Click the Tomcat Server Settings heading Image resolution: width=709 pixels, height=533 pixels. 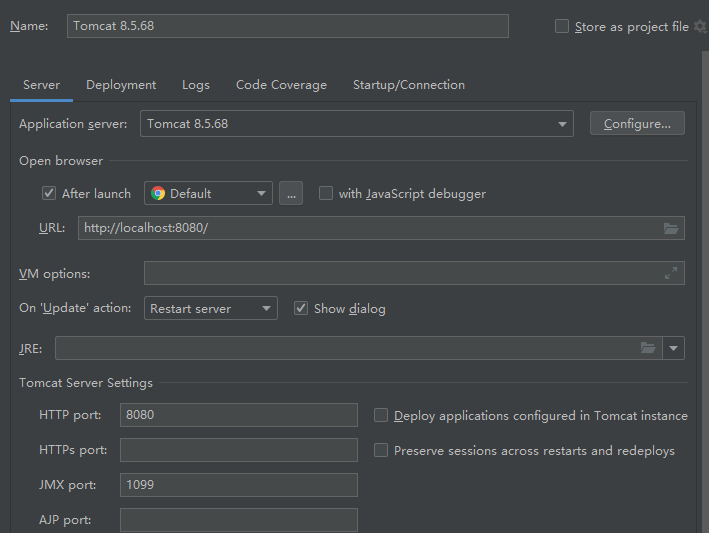pos(86,383)
